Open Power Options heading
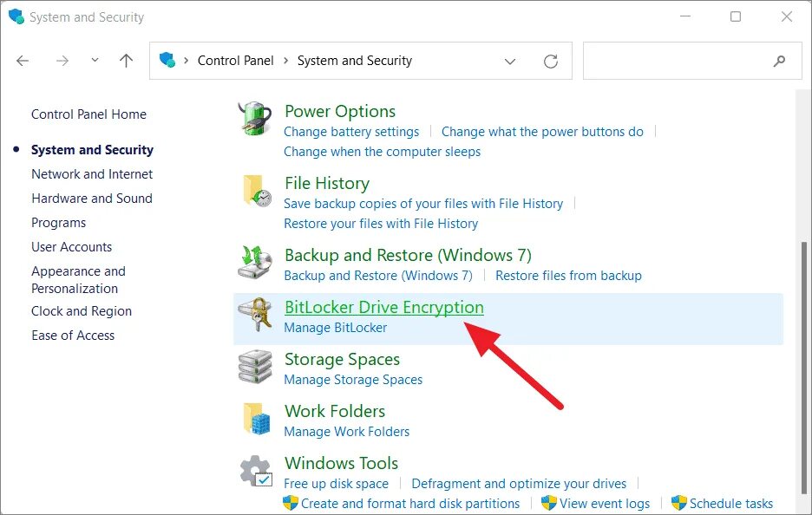The width and height of the screenshot is (812, 515). tap(340, 111)
